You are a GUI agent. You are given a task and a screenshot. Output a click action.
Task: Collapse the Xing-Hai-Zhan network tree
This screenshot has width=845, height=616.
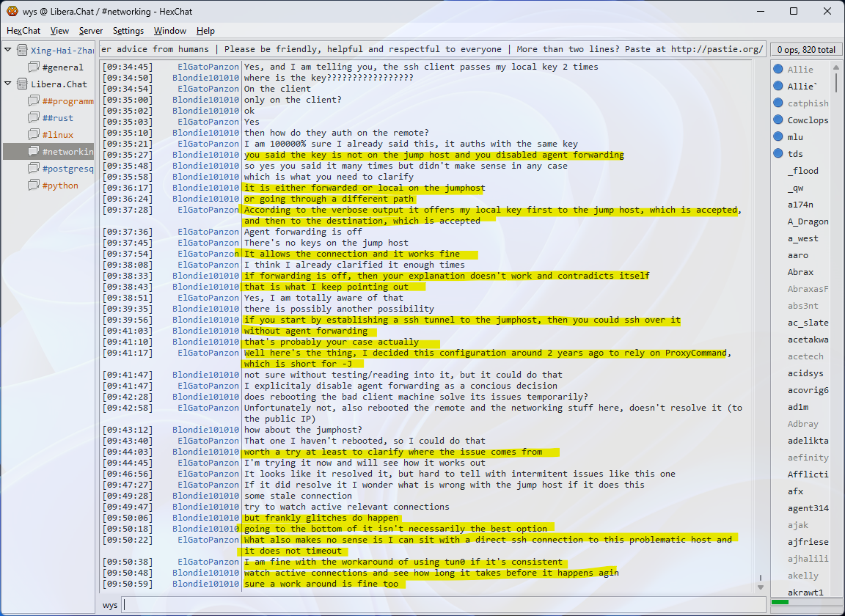coord(8,51)
